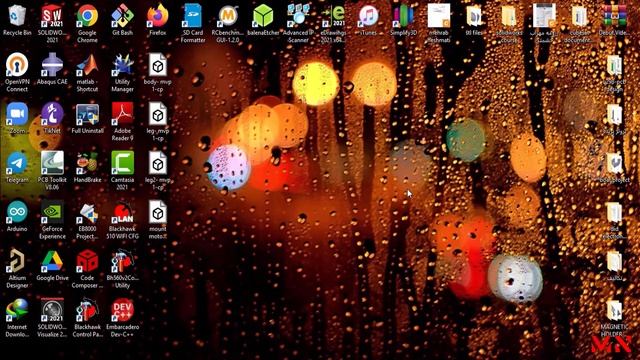Viewport: 640px width, 360px height.
Task: Click the EB8000 Project icon
Action: point(87,212)
